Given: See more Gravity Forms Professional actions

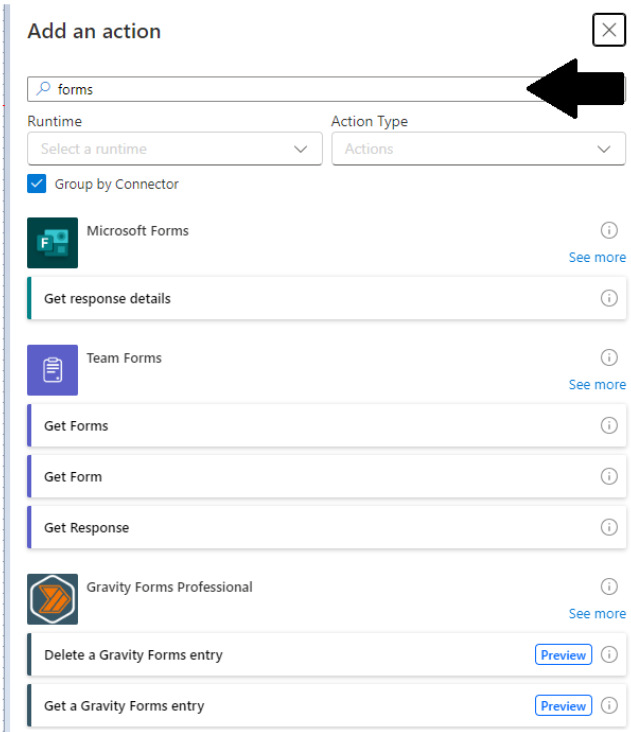Looking at the screenshot, I should (597, 613).
